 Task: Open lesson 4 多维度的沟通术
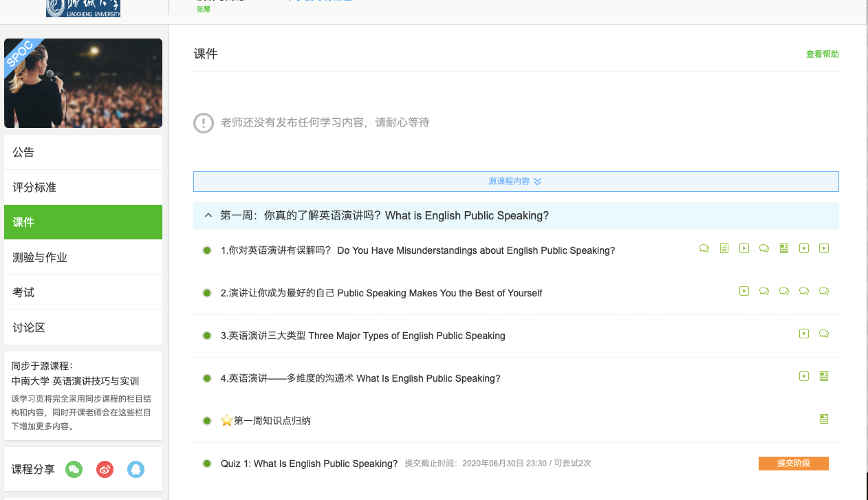pos(360,378)
